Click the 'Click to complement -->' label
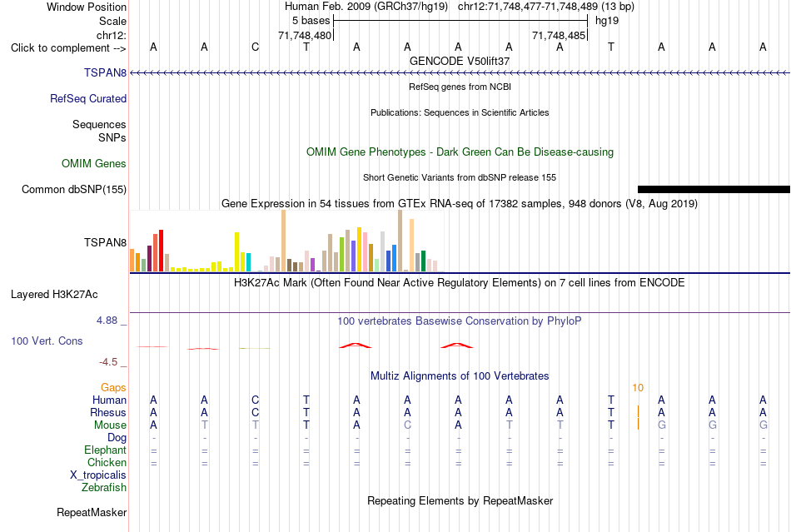 pyautogui.click(x=68, y=48)
